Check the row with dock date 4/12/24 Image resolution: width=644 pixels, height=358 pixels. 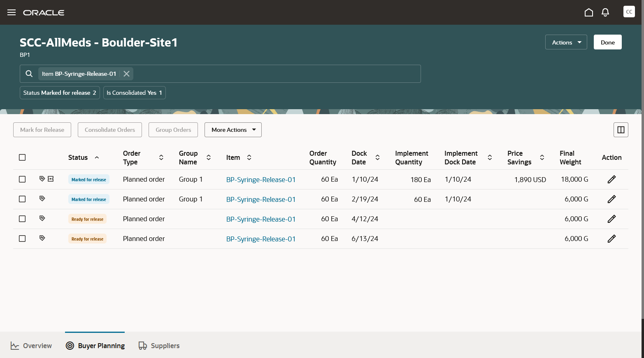pos(22,219)
